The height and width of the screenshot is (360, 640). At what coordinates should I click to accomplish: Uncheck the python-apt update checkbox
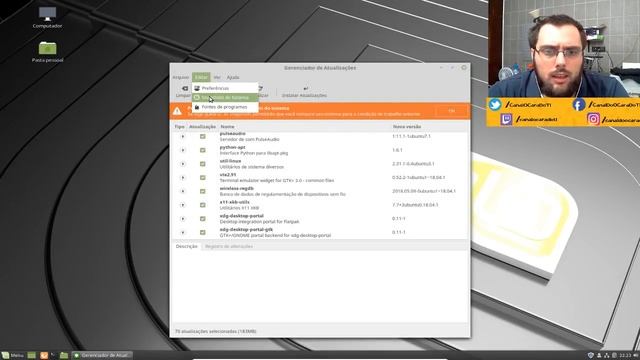202,150
